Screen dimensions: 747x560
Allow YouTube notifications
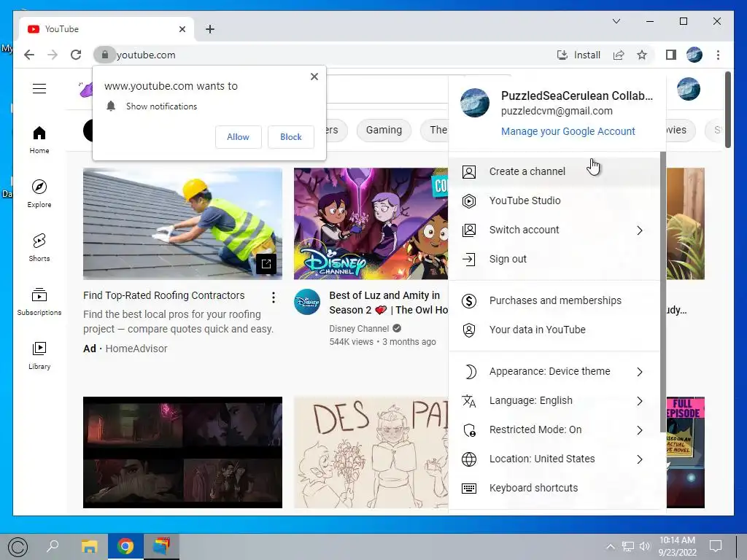[x=239, y=136]
